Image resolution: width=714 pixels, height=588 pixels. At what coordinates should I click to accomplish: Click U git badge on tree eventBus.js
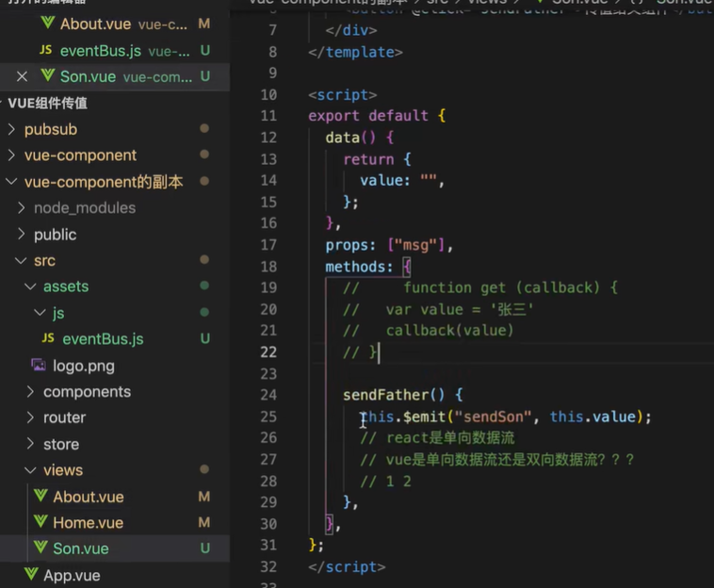coord(205,339)
